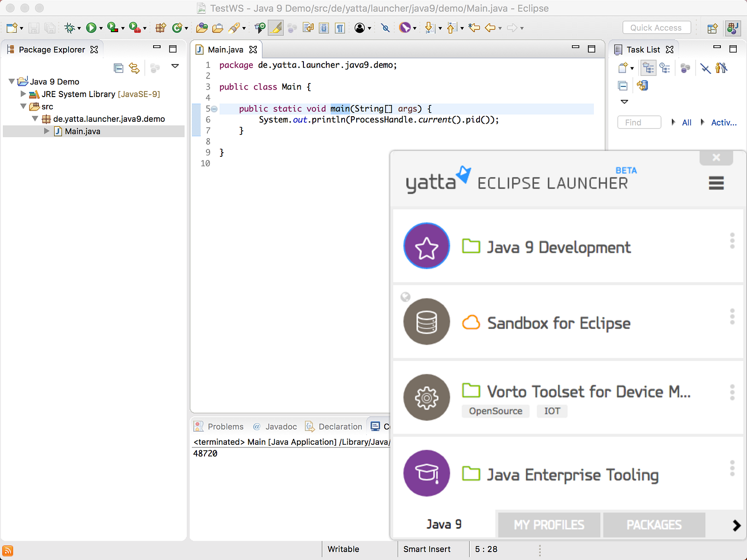Toggle Hide Completed Tasks in Task List
Image resolution: width=747 pixels, height=560 pixels.
705,69
